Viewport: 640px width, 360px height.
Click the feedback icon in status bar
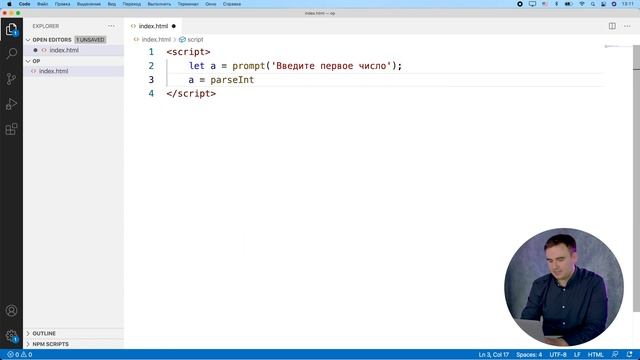(615, 354)
